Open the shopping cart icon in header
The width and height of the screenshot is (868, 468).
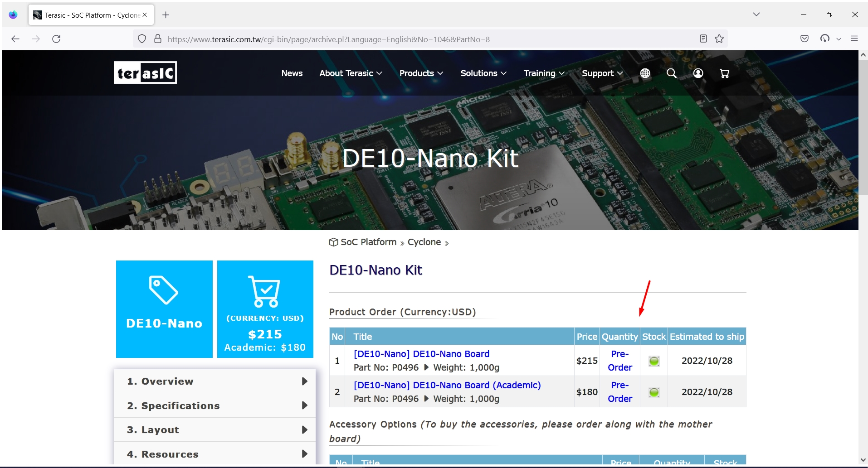(x=725, y=73)
